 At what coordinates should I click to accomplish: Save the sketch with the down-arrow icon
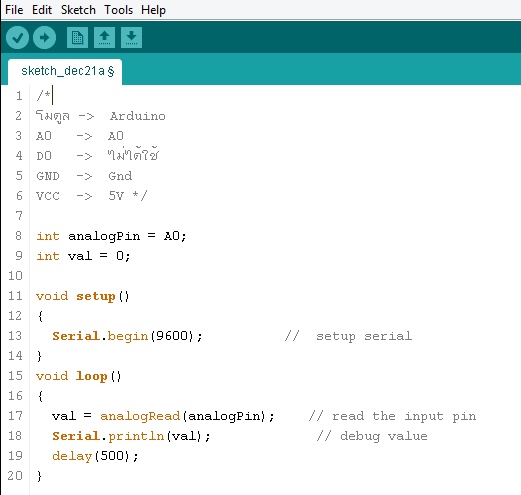pos(131,37)
